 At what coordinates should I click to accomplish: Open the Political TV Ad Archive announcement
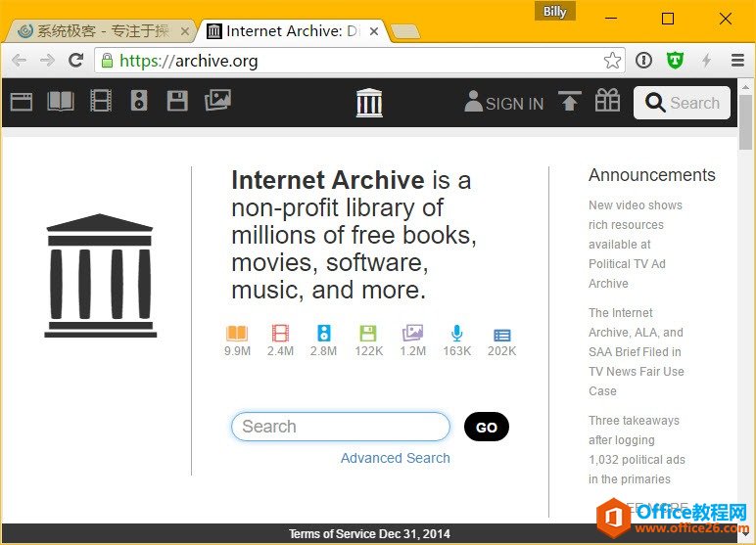coord(636,245)
